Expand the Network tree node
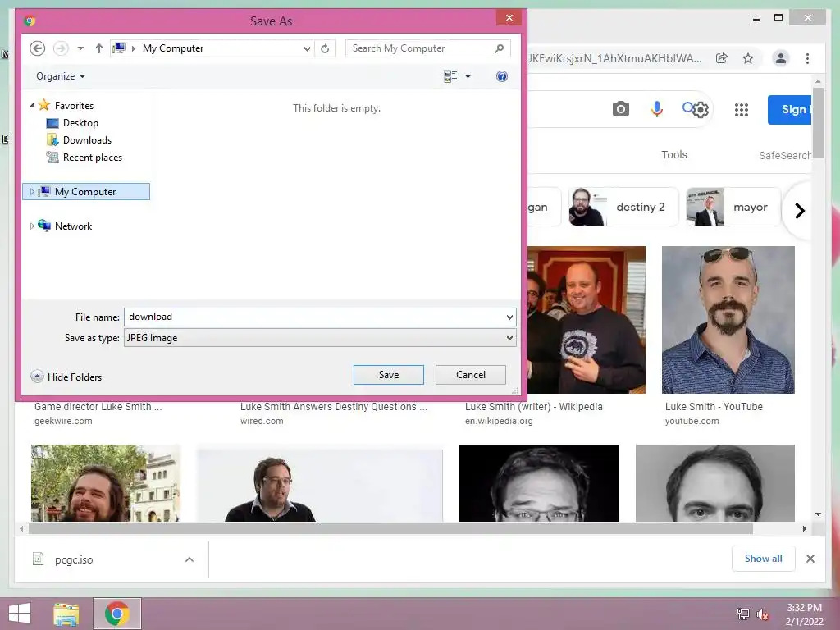 point(32,226)
